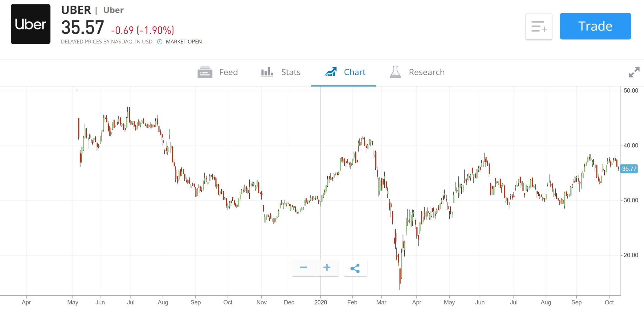Click the Stats bar-chart icon
The width and height of the screenshot is (644, 309).
tap(266, 72)
